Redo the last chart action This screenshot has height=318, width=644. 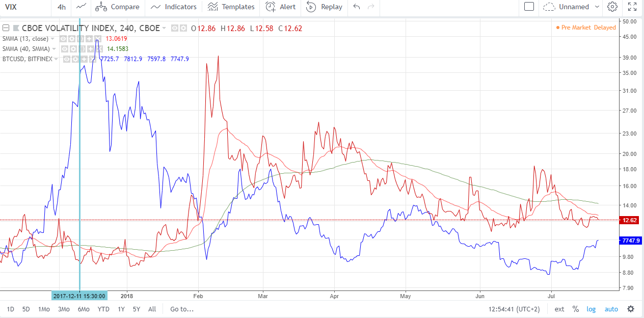(x=371, y=7)
